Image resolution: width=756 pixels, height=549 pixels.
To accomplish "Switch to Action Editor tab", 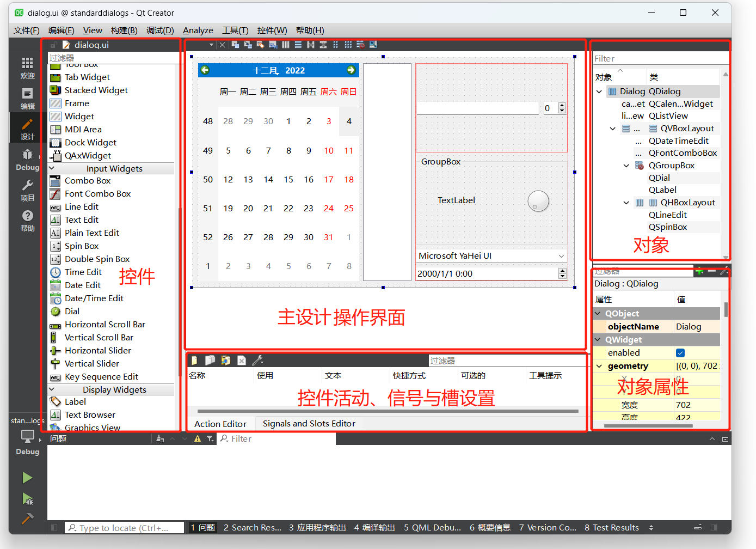I will tap(220, 424).
